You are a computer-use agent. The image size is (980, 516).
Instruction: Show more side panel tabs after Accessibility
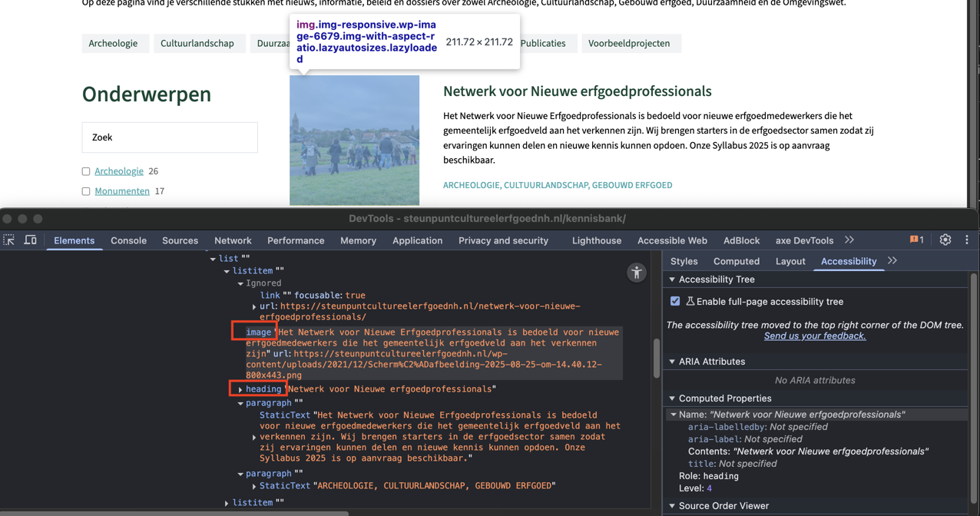(892, 261)
